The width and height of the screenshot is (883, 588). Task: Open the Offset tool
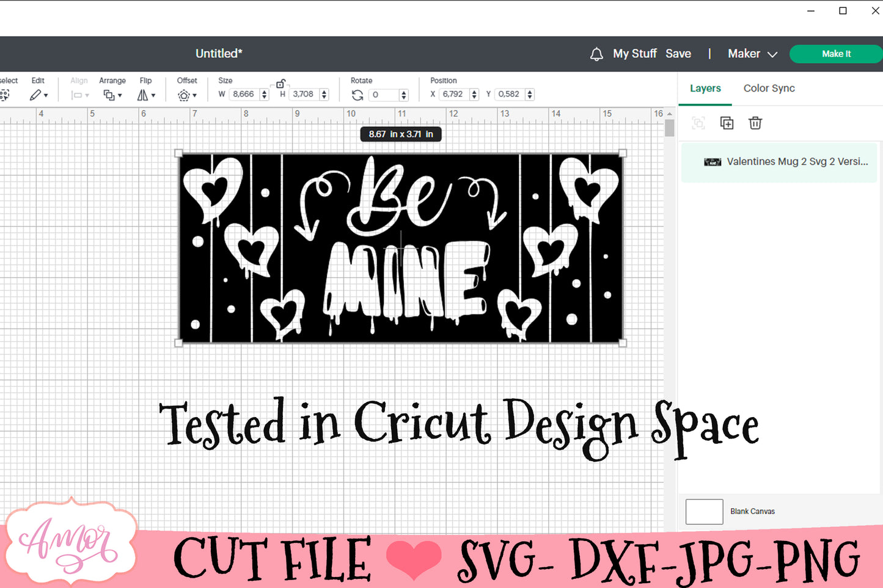[187, 95]
